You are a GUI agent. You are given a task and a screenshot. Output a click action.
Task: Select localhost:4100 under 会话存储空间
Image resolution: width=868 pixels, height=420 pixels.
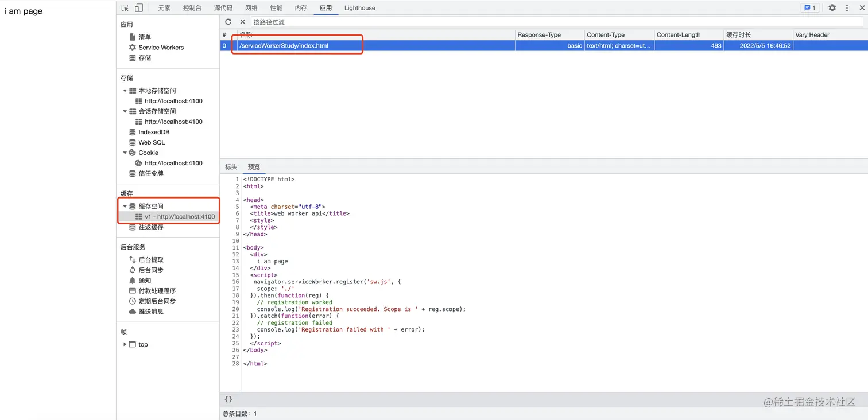pyautogui.click(x=173, y=122)
